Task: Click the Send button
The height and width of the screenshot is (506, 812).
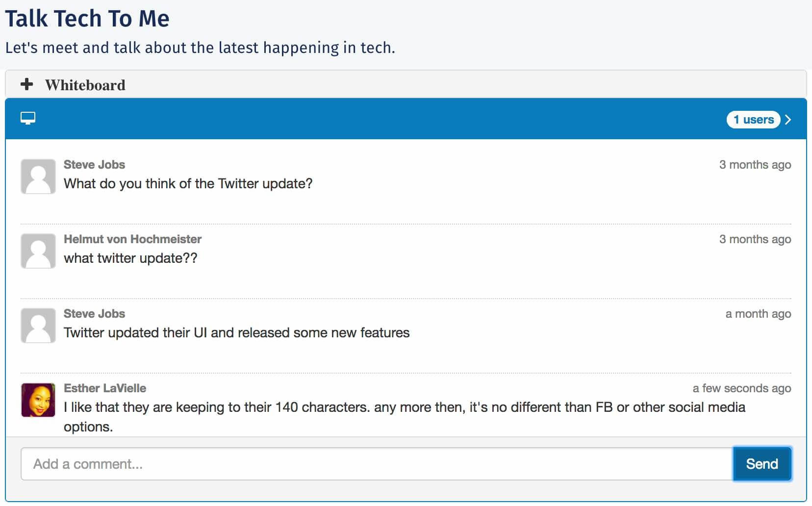Action: point(762,464)
